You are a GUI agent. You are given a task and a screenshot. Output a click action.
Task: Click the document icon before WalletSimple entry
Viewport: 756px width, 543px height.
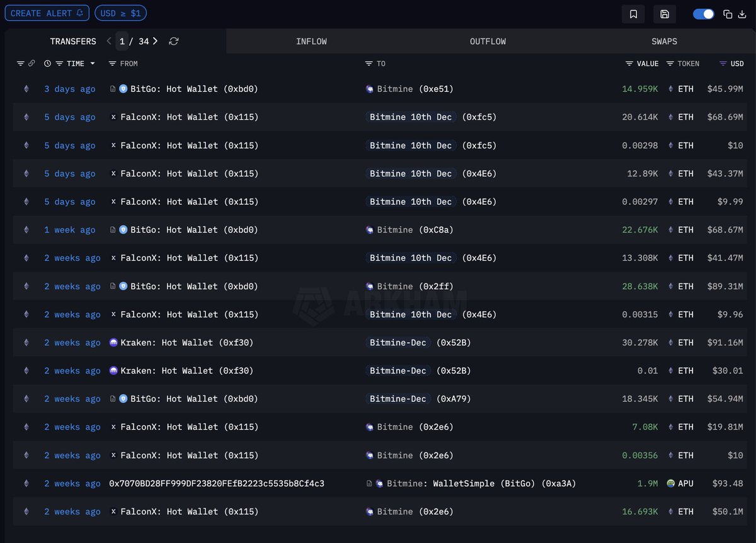pos(370,484)
